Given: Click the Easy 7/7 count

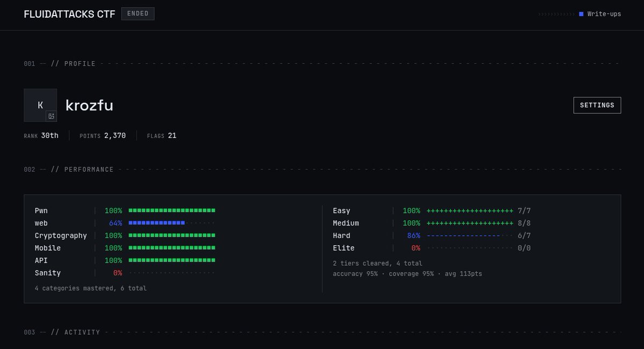Looking at the screenshot, I should (x=524, y=210).
